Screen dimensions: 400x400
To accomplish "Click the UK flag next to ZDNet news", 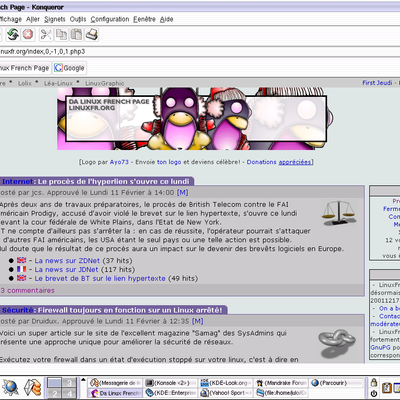I will click(21, 260).
